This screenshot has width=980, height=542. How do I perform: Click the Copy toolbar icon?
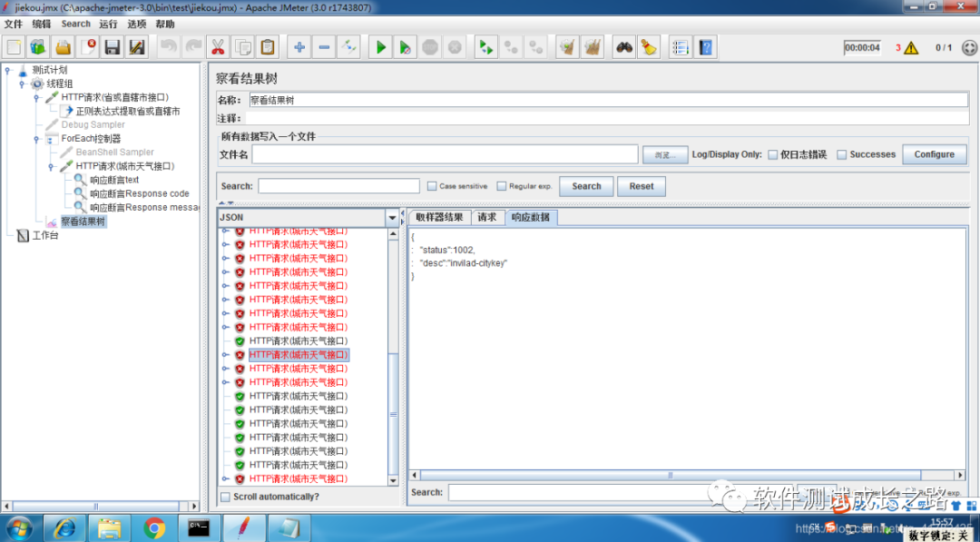(242, 47)
